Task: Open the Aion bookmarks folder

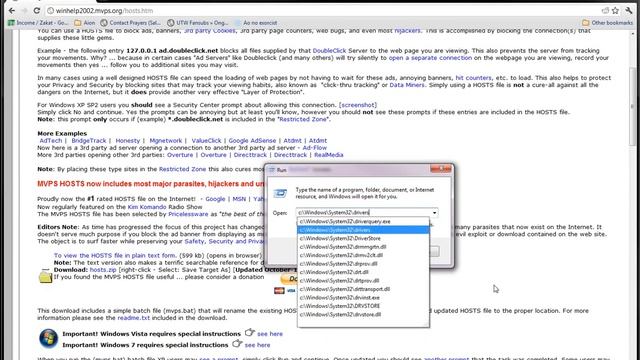Action: (x=85, y=23)
